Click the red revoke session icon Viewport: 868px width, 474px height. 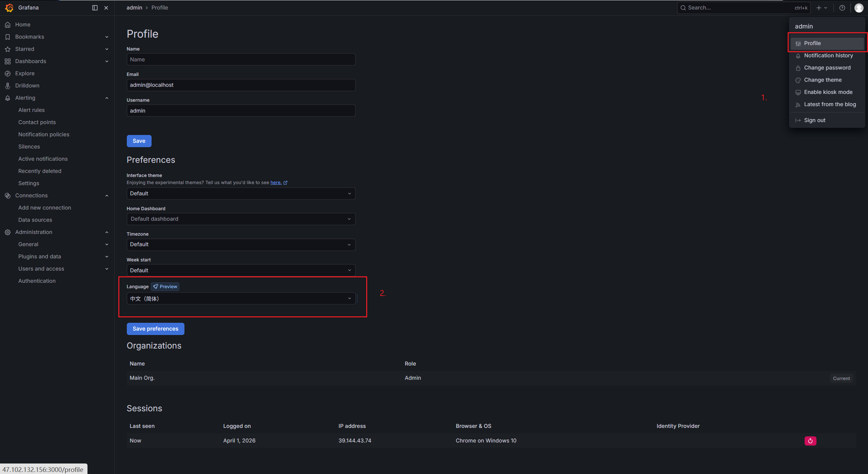810,440
